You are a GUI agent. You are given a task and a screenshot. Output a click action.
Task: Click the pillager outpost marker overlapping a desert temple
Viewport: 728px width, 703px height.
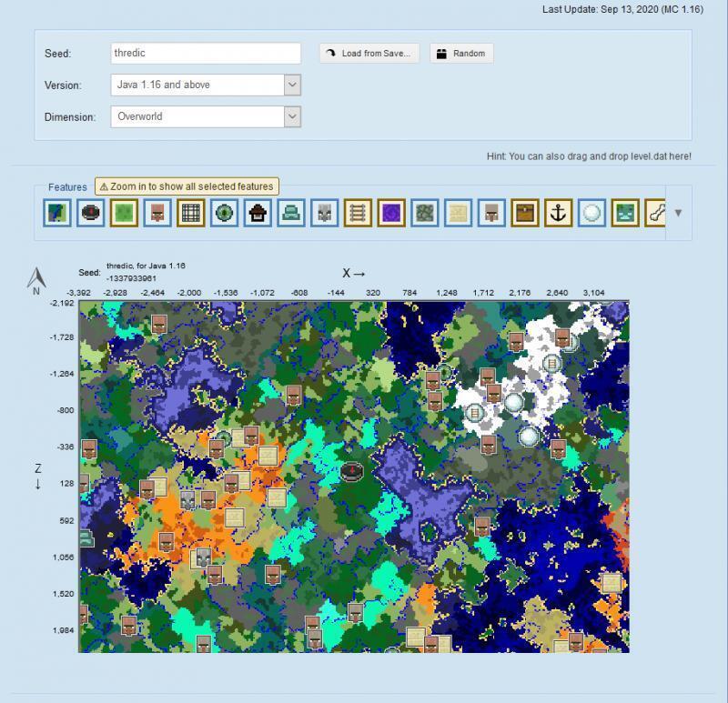click(202, 558)
